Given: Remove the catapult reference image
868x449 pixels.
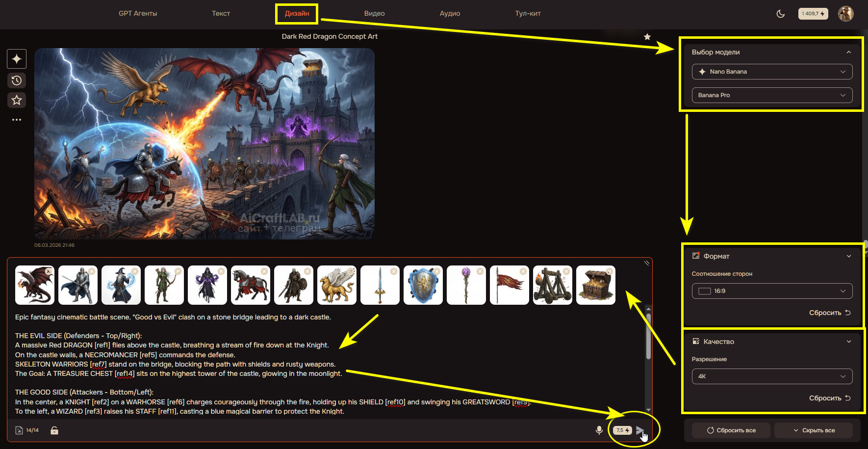Looking at the screenshot, I should (566, 271).
